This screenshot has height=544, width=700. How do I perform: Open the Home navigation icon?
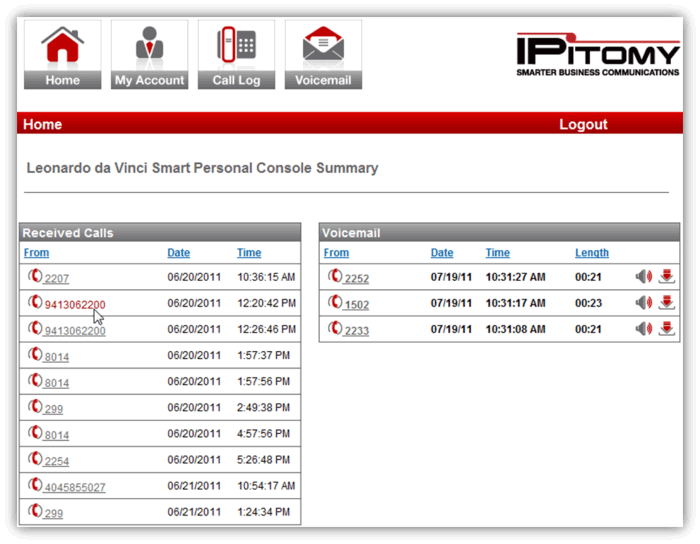pos(62,54)
